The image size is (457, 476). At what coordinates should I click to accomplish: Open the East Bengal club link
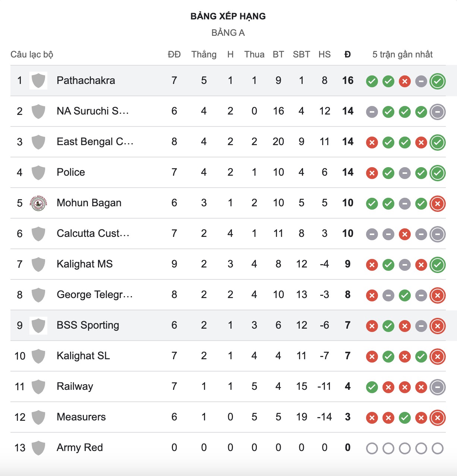coord(95,142)
